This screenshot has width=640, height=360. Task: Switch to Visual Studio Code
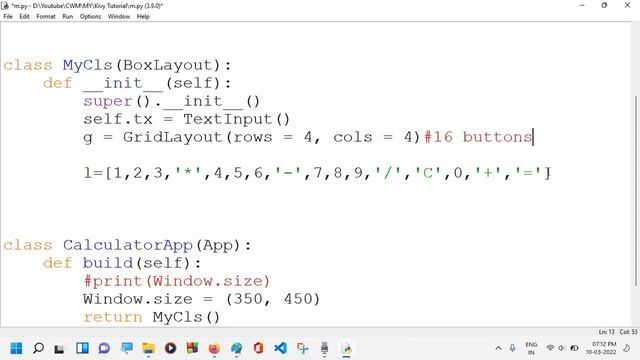[280, 348]
